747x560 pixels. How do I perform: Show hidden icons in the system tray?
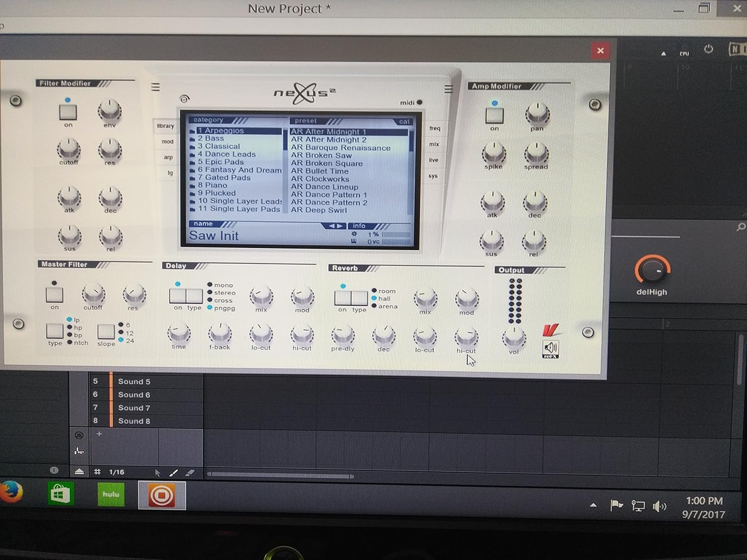click(593, 505)
